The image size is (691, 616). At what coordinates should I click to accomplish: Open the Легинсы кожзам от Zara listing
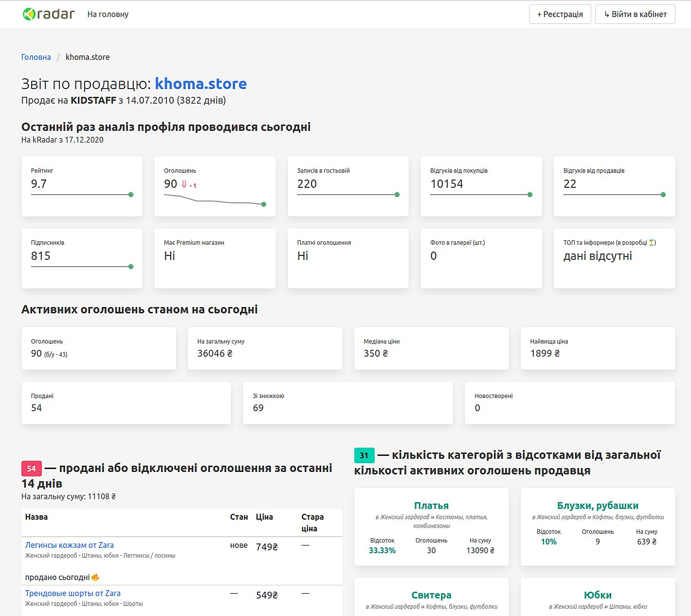70,545
